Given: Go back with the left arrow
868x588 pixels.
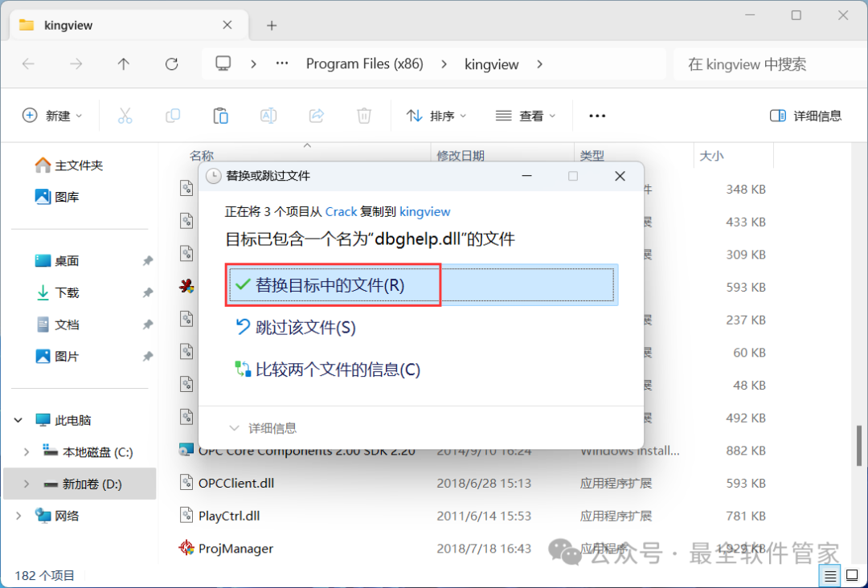Looking at the screenshot, I should [28, 64].
